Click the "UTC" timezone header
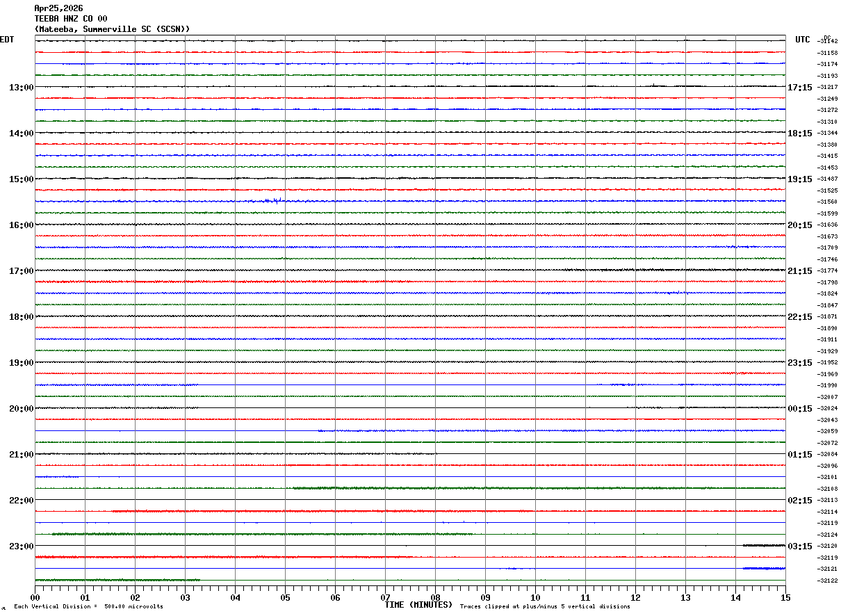The height and width of the screenshot is (616, 841). coord(803,40)
